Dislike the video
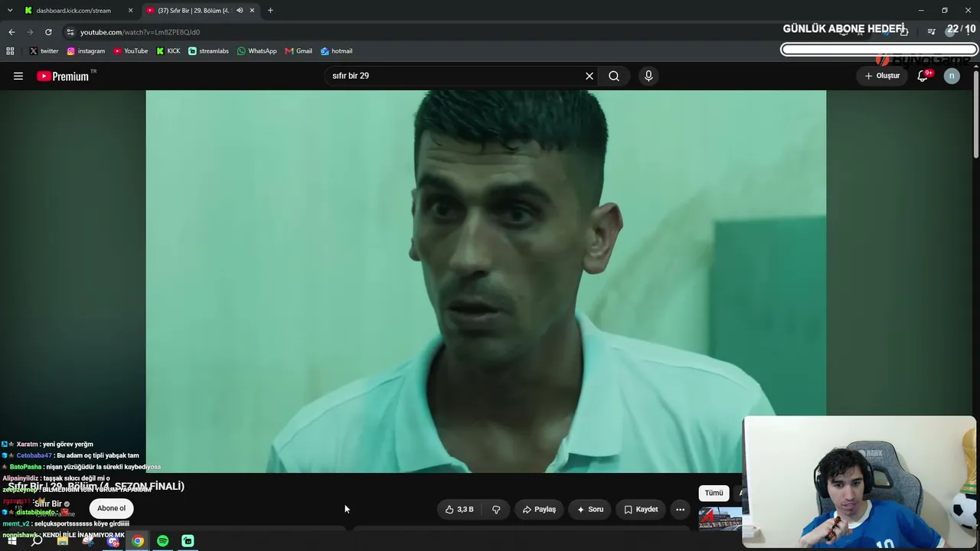The width and height of the screenshot is (980, 551). coord(496,509)
